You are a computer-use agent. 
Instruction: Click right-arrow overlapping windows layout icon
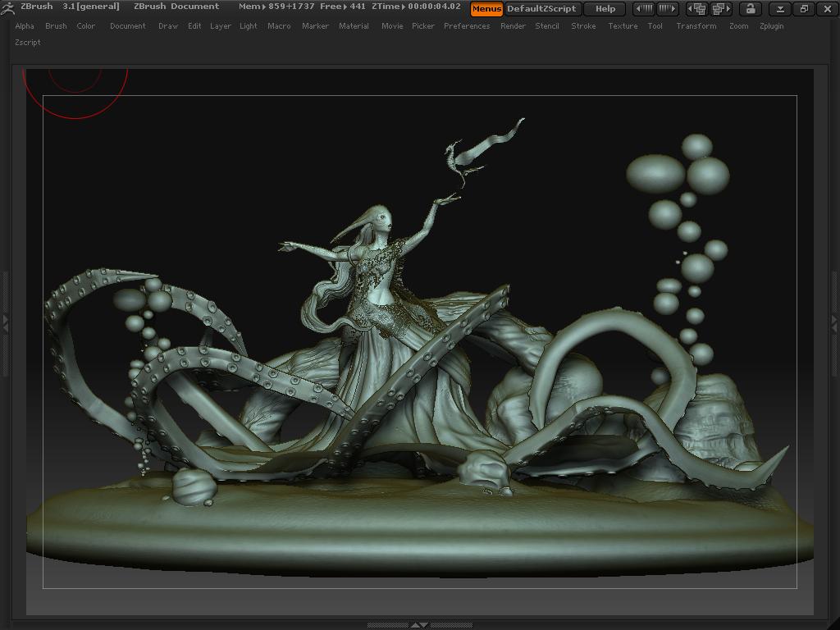coord(721,8)
